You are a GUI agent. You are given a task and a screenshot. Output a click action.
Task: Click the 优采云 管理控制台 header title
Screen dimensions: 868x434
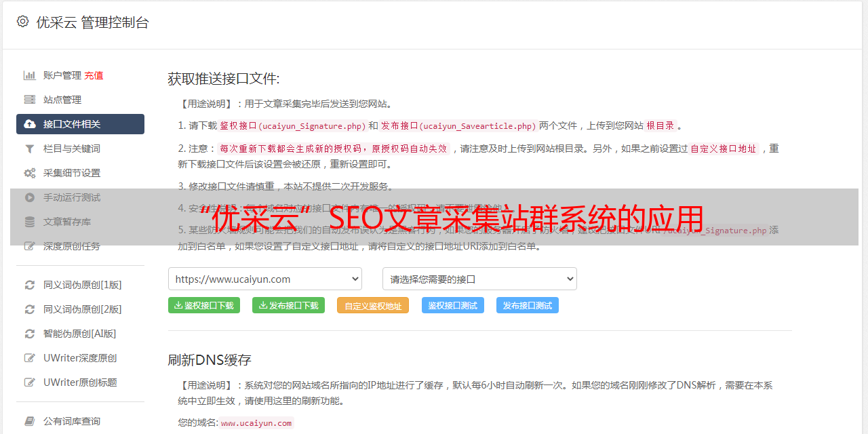coord(92,22)
